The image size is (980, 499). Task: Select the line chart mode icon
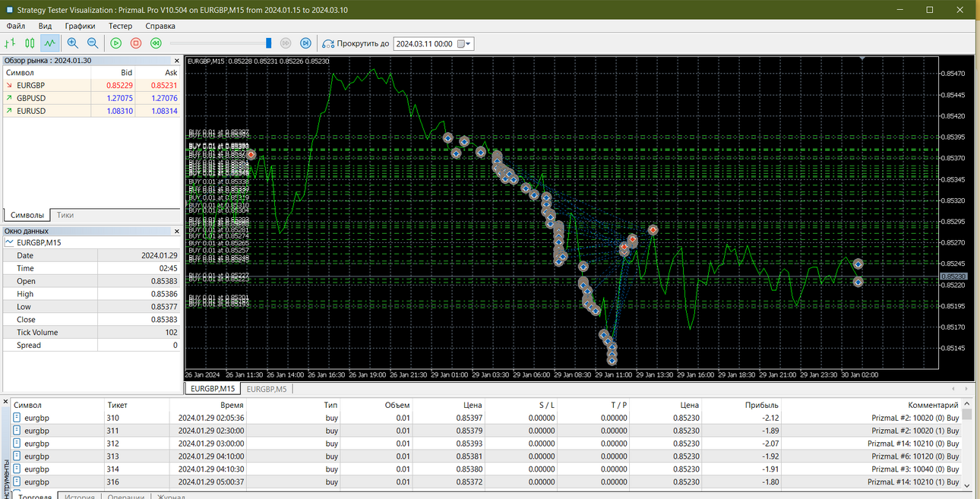pos(50,43)
